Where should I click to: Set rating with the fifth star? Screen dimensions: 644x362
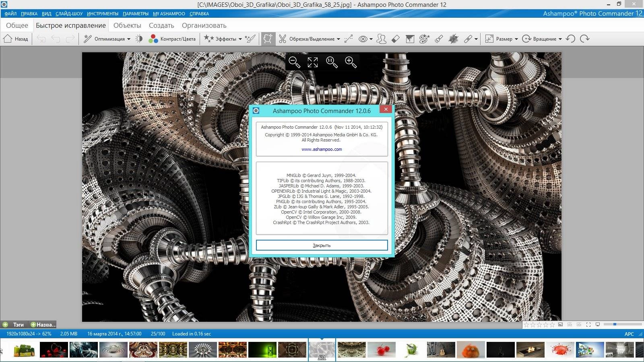(x=552, y=325)
